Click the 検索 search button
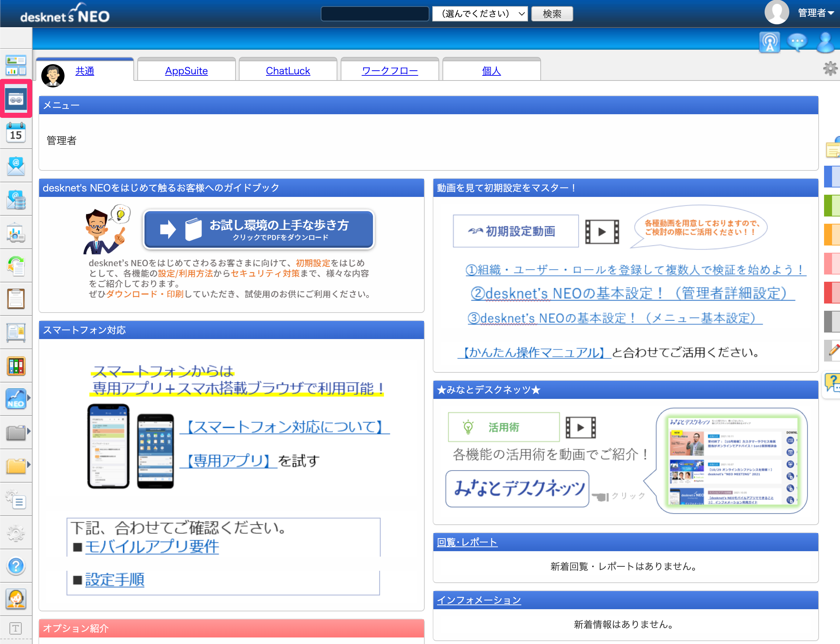 [x=552, y=14]
